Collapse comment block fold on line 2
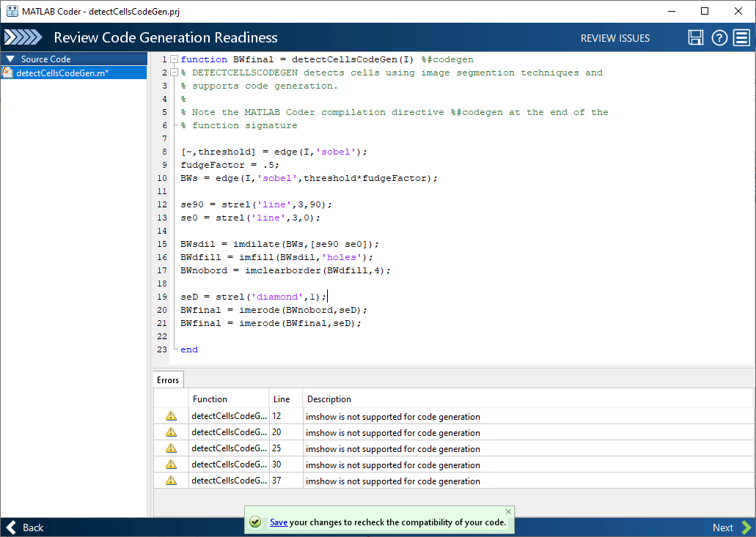The width and height of the screenshot is (756, 537). [x=174, y=73]
